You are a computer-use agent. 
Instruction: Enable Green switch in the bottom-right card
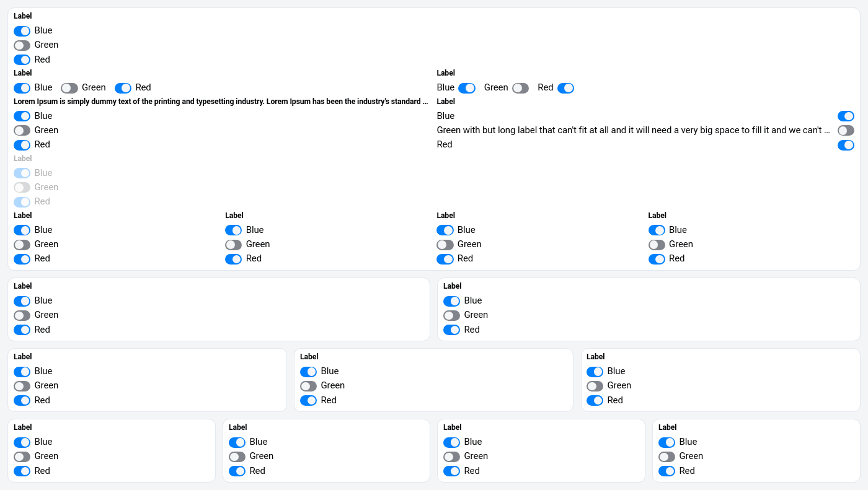tap(666, 457)
